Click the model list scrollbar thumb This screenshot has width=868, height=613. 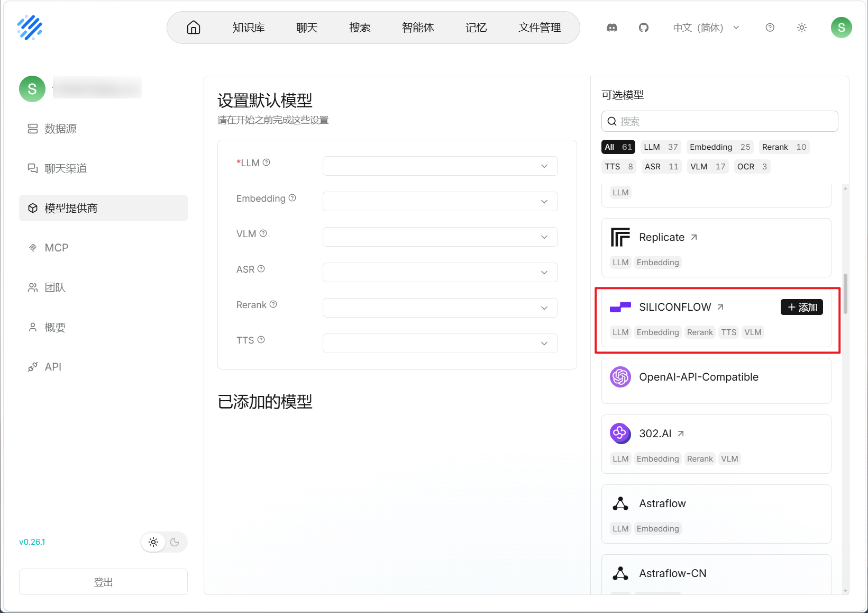846,294
